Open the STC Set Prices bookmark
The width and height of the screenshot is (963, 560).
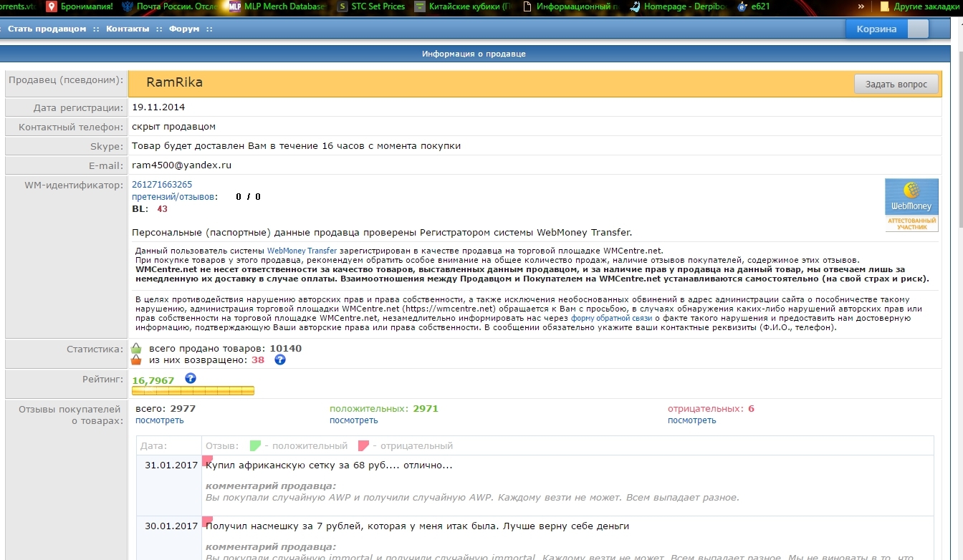click(371, 6)
